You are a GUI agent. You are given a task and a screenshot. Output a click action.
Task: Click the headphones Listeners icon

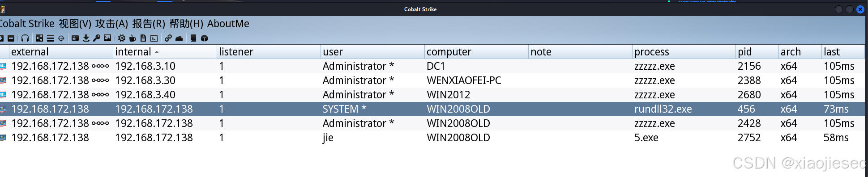click(x=25, y=38)
